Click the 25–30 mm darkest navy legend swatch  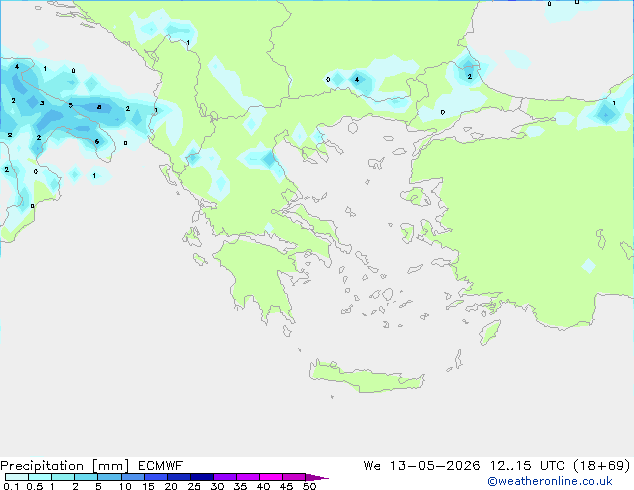tap(202, 477)
